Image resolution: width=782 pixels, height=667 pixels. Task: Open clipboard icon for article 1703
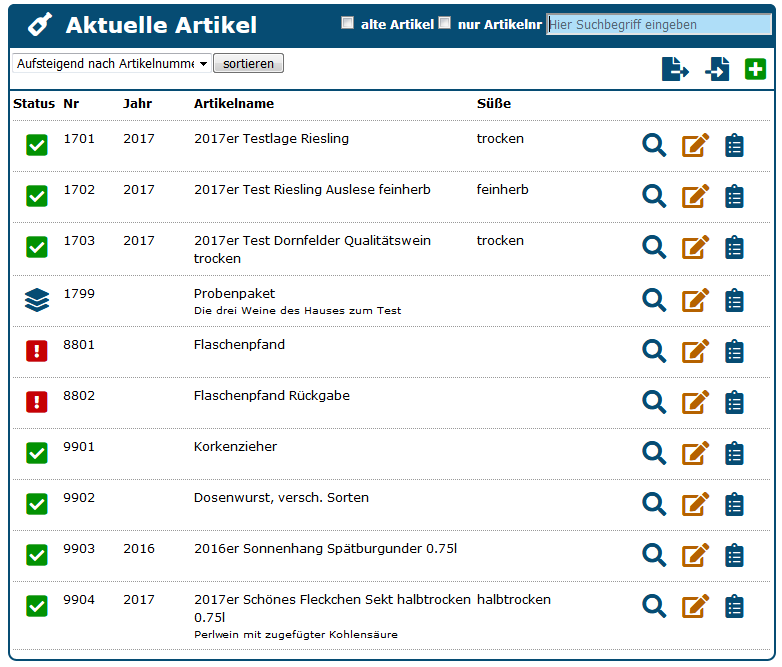[734, 247]
